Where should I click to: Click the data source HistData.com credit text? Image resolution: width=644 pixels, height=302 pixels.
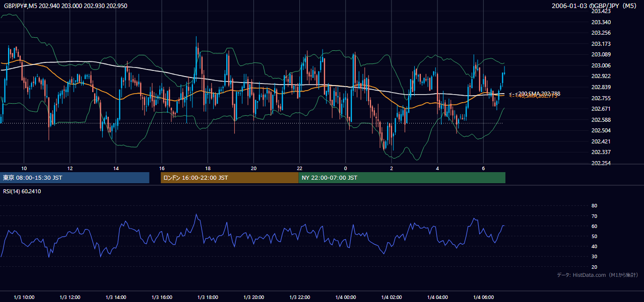(x=598, y=275)
